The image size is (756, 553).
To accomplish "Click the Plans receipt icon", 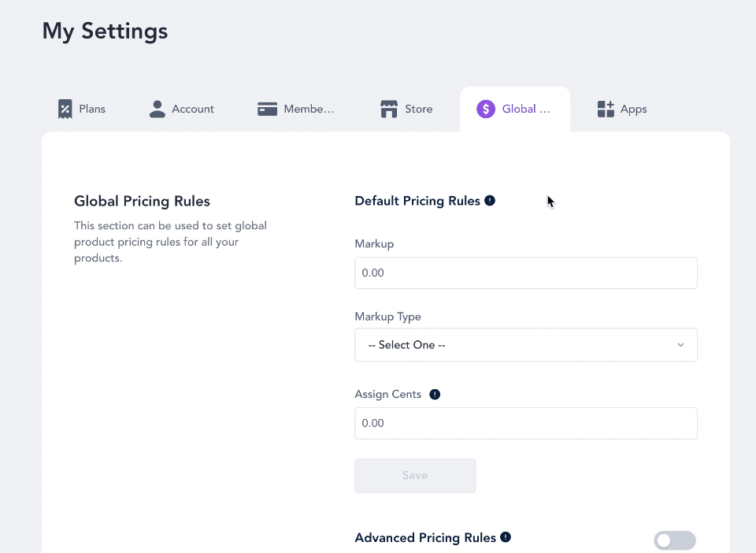I will click(x=65, y=109).
